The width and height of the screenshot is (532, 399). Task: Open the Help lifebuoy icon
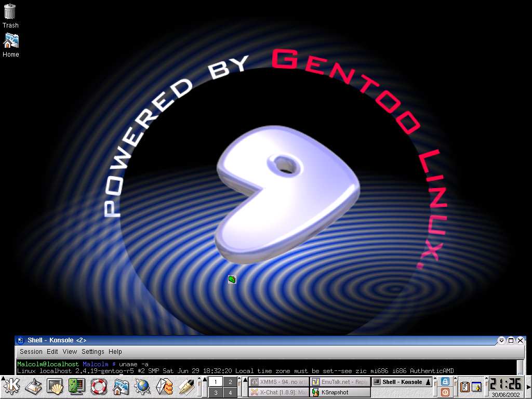coord(99,386)
